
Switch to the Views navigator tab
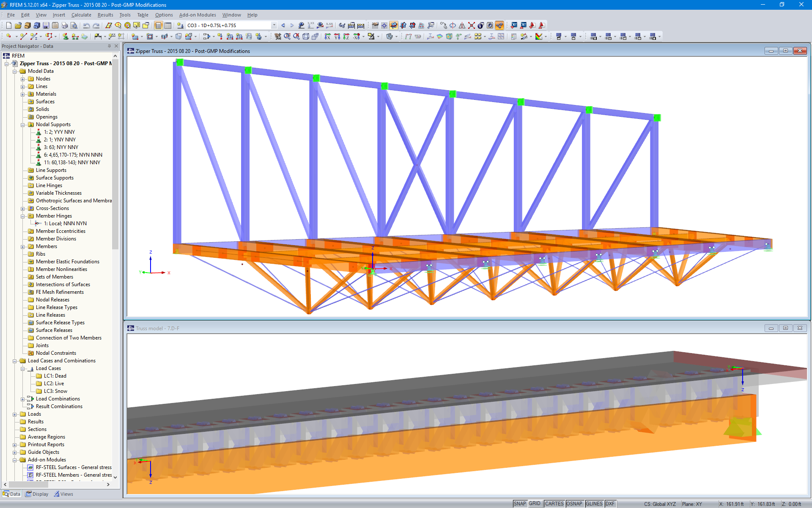pyautogui.click(x=63, y=494)
